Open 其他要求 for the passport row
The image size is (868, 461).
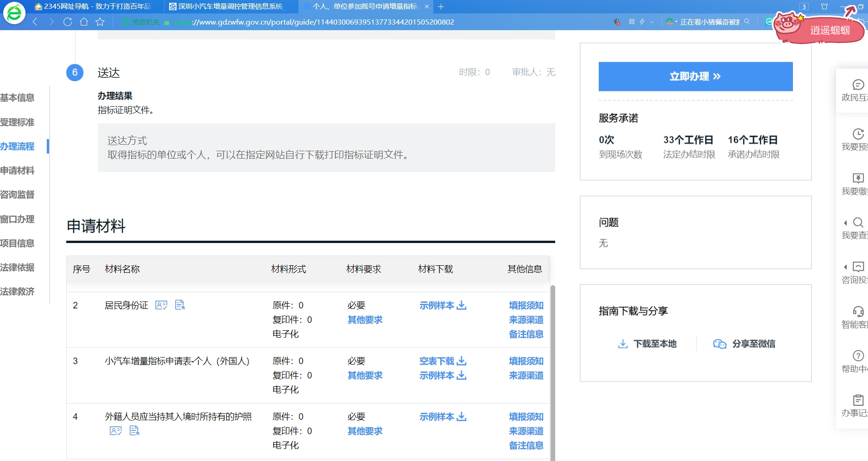pos(365,431)
